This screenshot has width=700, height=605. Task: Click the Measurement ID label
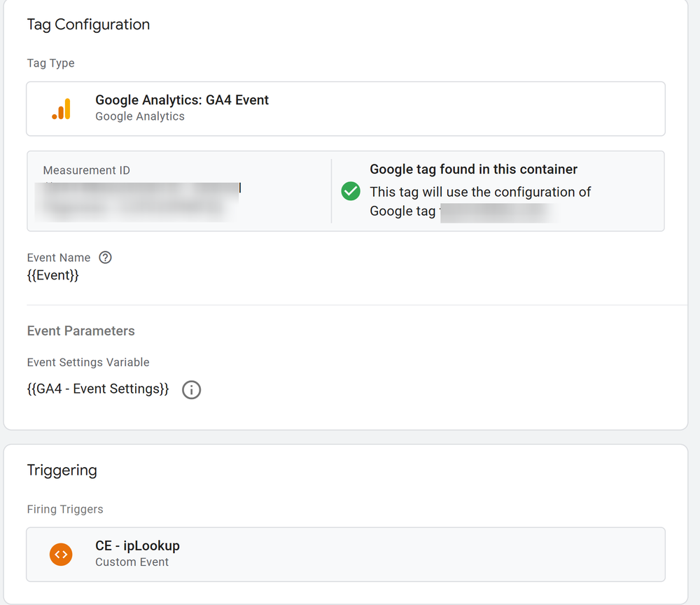(x=87, y=170)
